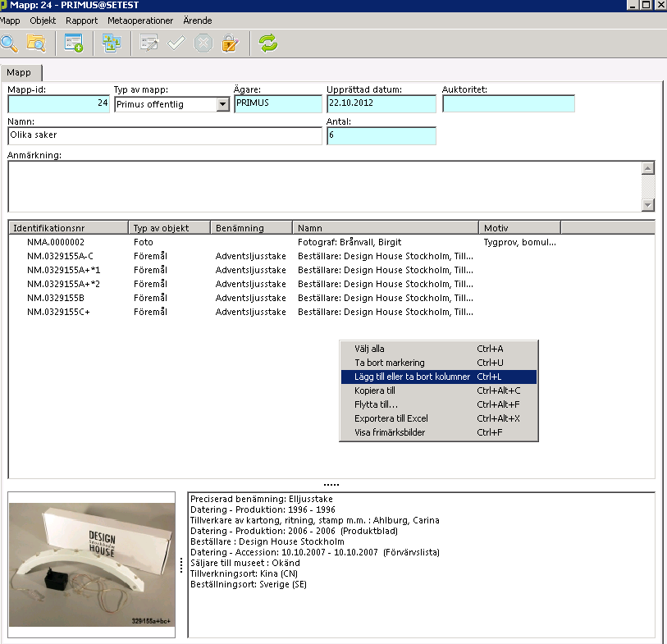Sort by Typ av objekt column header
Image resolution: width=667 pixels, height=644 pixels.
[169, 228]
